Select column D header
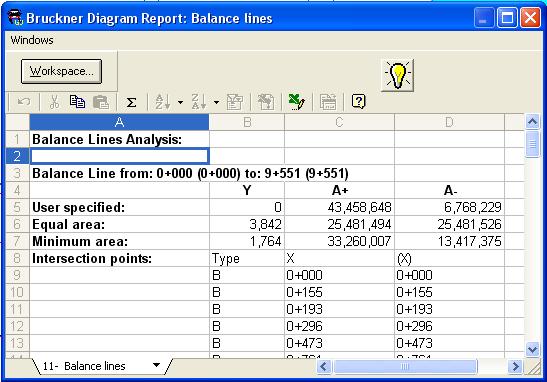547x382 pixels. tap(449, 122)
